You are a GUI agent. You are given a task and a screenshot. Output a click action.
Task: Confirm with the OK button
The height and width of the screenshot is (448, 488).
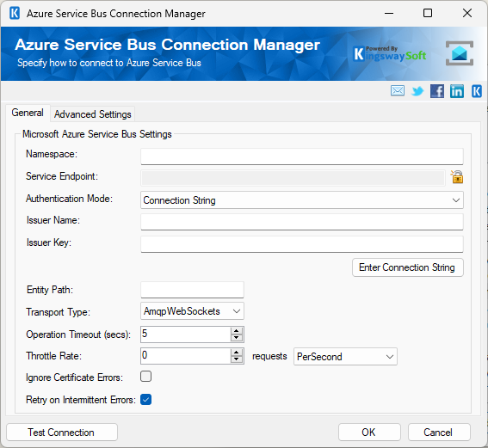point(369,433)
